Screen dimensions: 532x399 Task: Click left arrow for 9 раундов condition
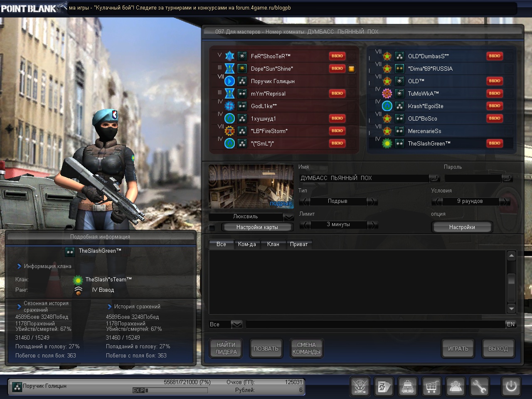[x=437, y=202]
